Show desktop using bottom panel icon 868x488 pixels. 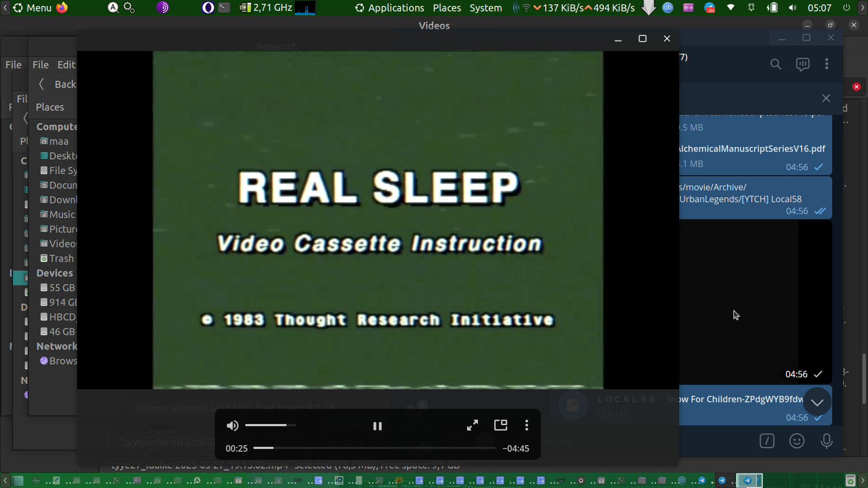(x=18, y=480)
